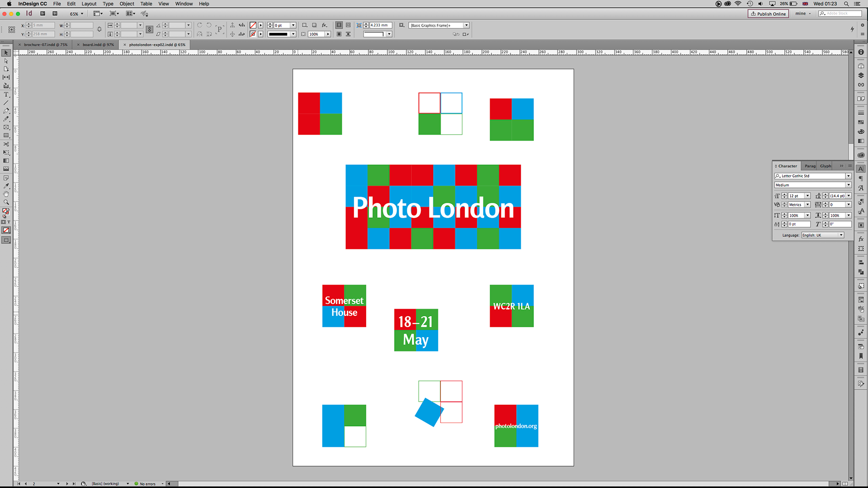This screenshot has width=868, height=488.
Task: Open the Object menu
Action: [x=127, y=4]
